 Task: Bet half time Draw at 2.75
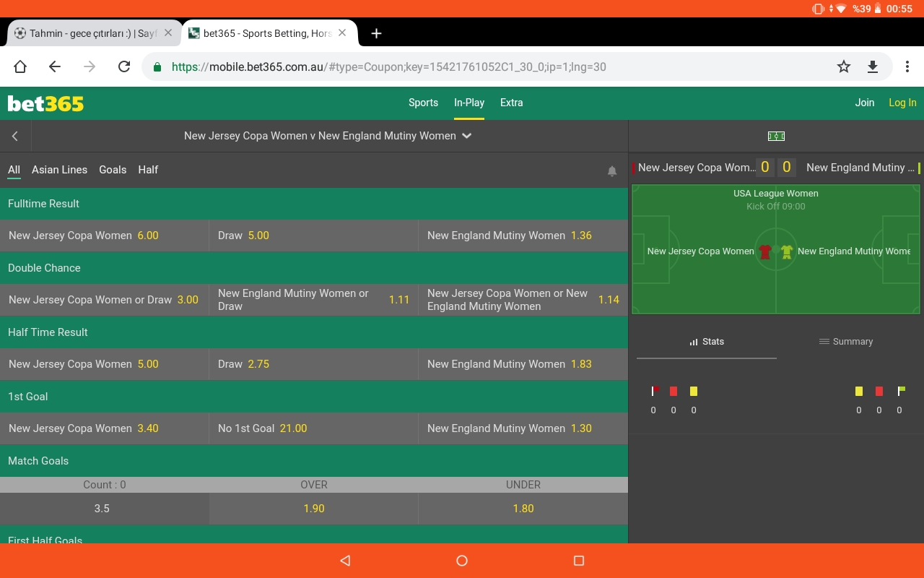click(x=314, y=364)
